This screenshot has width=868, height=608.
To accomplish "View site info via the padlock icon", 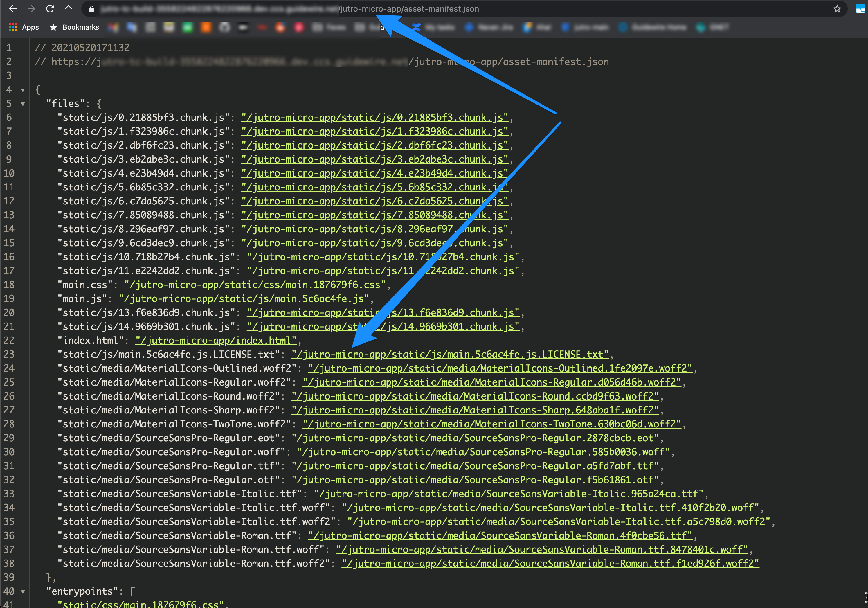I will tap(91, 9).
